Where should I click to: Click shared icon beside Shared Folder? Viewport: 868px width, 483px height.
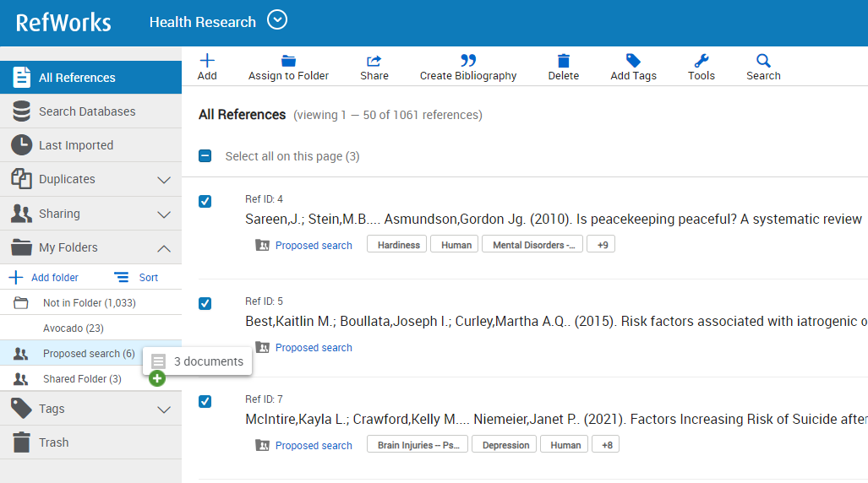(x=21, y=379)
